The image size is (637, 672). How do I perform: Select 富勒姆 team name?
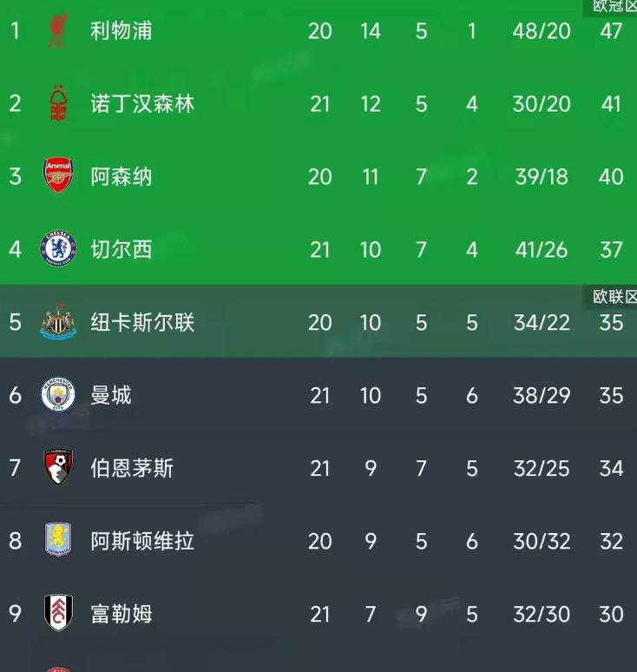121,614
